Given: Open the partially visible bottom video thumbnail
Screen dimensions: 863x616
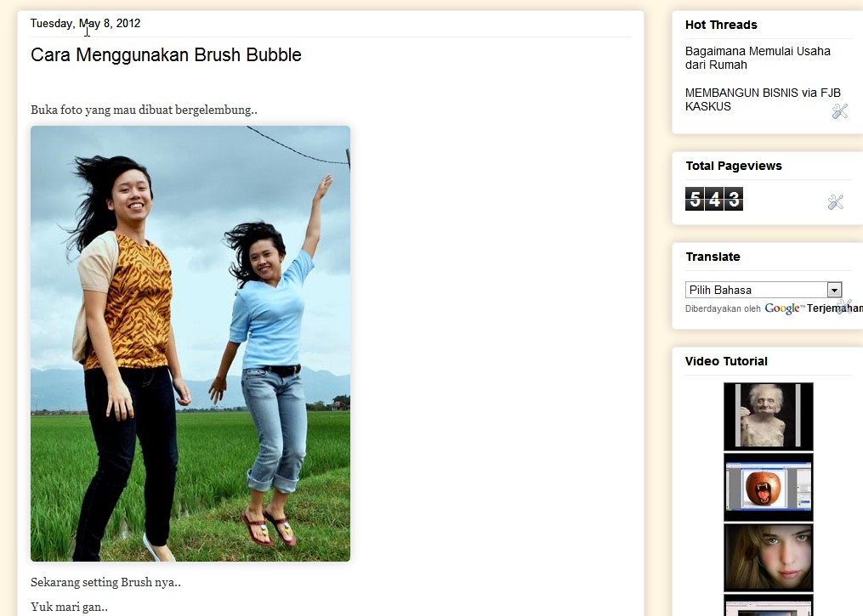Looking at the screenshot, I should point(769,605).
